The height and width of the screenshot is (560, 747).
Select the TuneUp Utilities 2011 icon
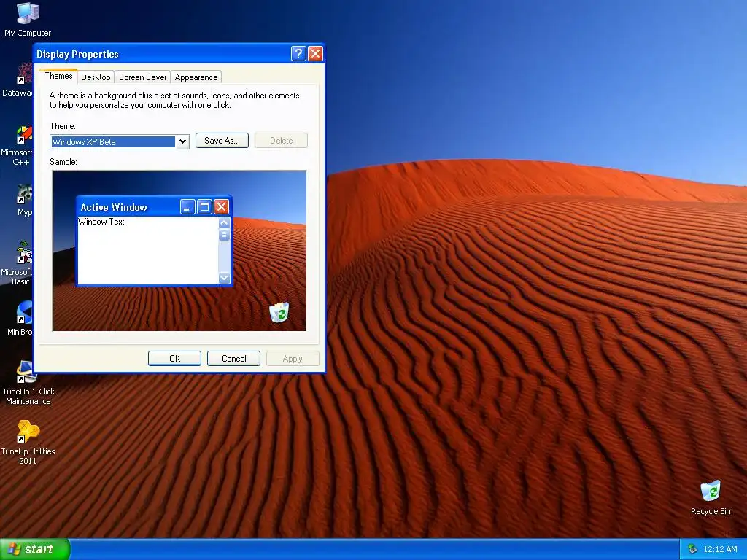28,442
